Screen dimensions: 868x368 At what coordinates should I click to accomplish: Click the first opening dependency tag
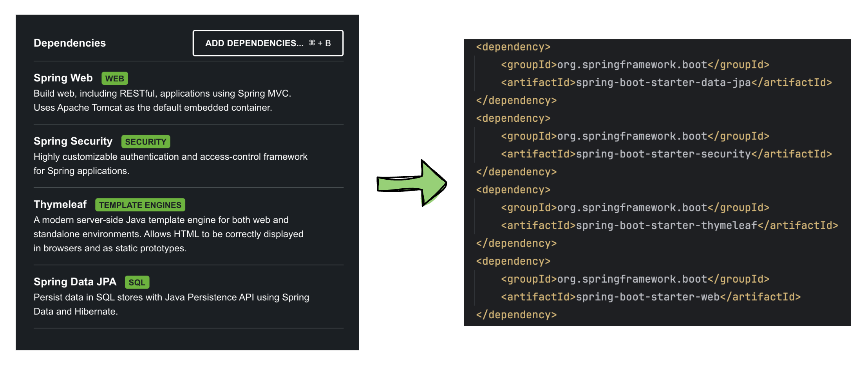pos(513,47)
